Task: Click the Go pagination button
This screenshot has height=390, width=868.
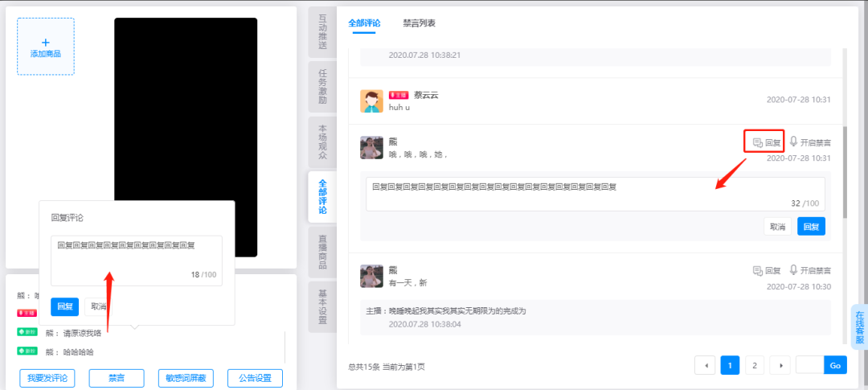Action: 835,365
